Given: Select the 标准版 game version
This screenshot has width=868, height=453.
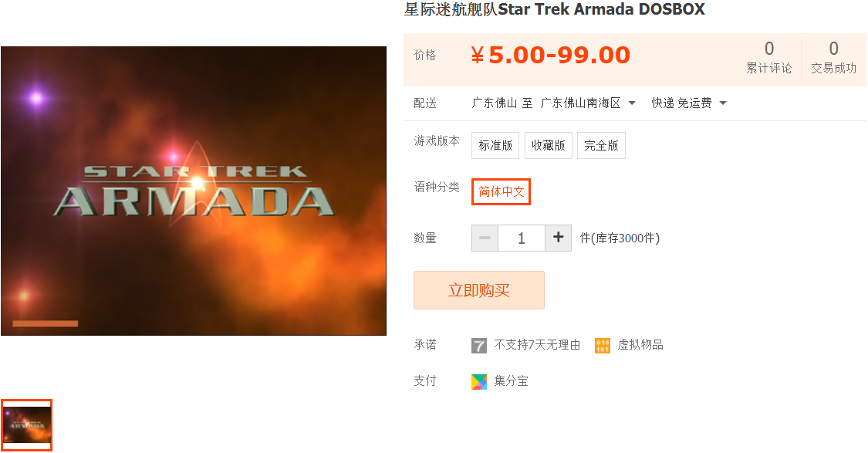Looking at the screenshot, I should click(x=495, y=145).
